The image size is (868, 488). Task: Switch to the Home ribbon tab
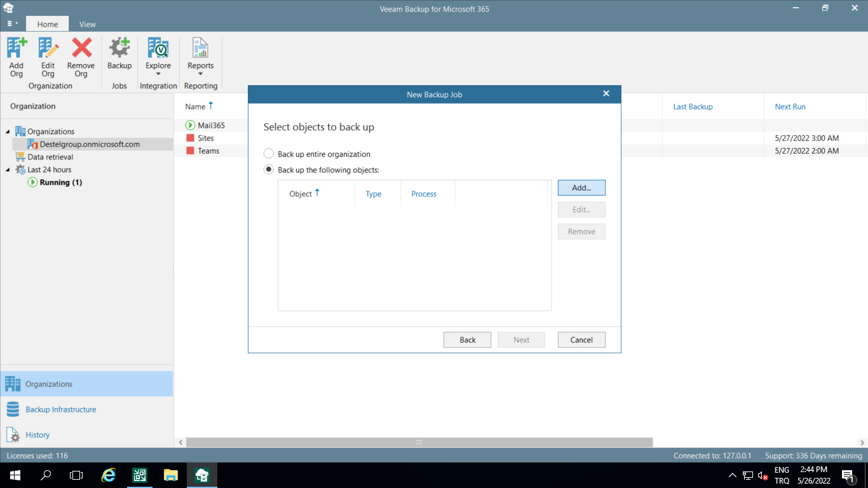click(x=48, y=24)
